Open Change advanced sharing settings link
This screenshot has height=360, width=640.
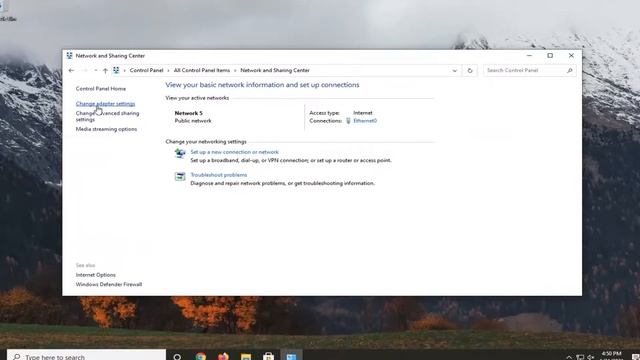[x=107, y=116]
